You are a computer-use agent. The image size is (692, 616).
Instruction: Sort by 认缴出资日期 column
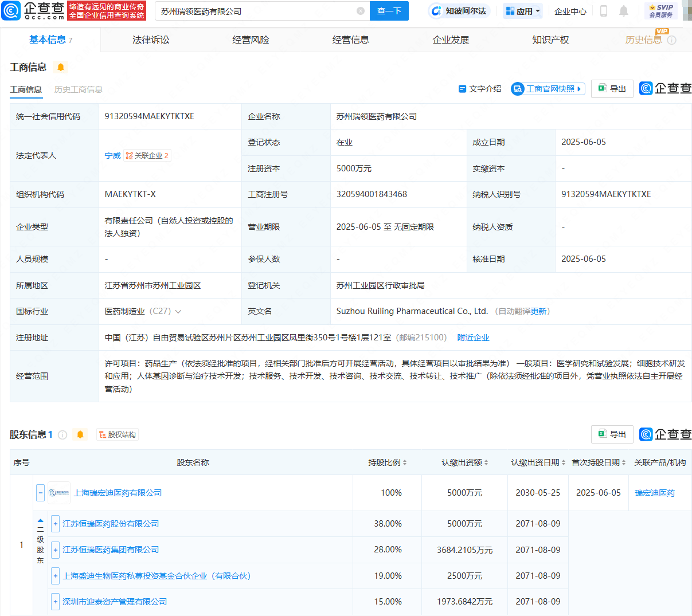[564, 462]
